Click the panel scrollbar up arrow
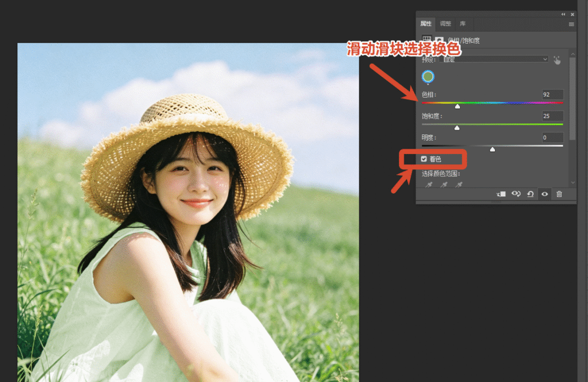The height and width of the screenshot is (382, 588). pyautogui.click(x=572, y=54)
